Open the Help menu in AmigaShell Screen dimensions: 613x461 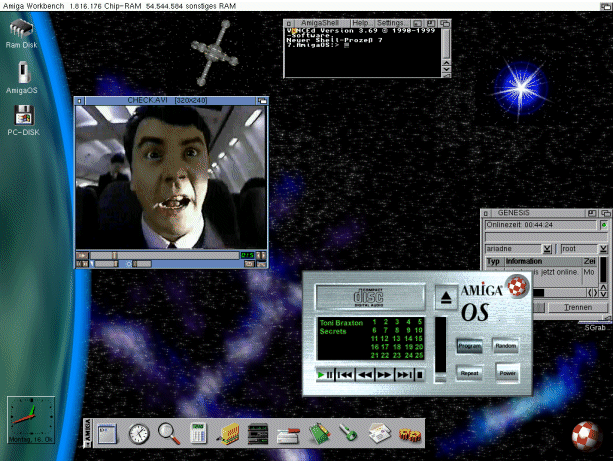pyautogui.click(x=360, y=21)
